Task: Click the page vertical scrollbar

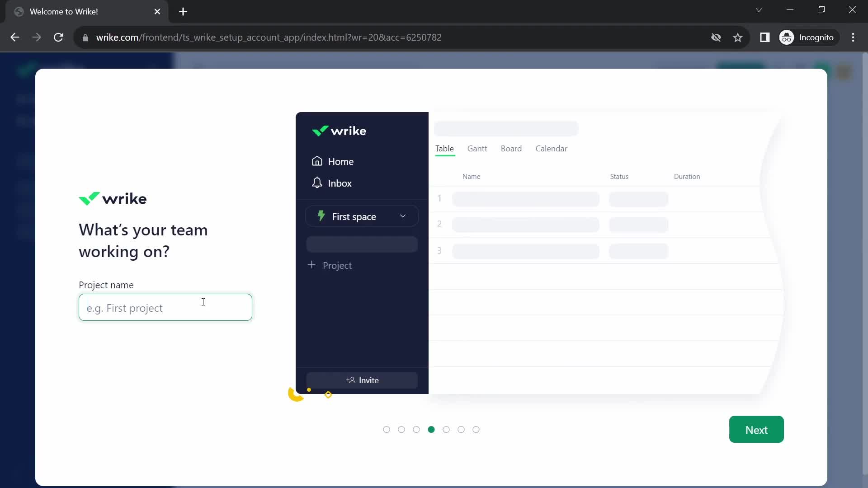Action: coord(865,264)
